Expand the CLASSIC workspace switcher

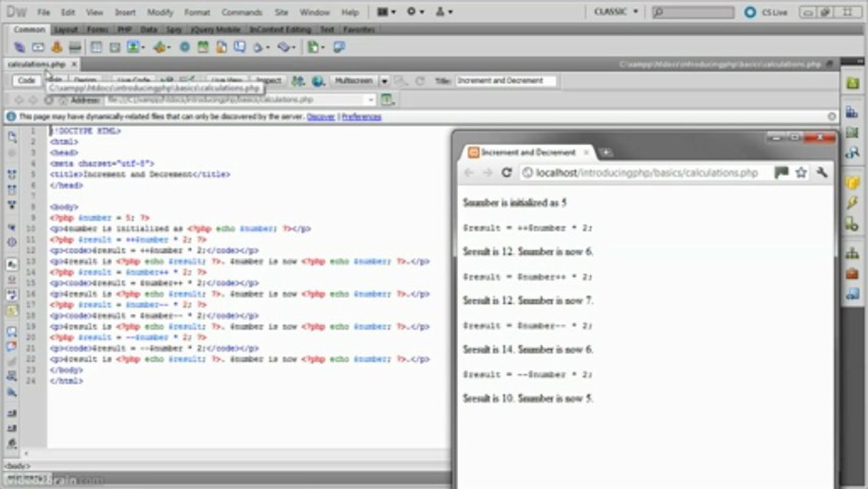click(616, 12)
